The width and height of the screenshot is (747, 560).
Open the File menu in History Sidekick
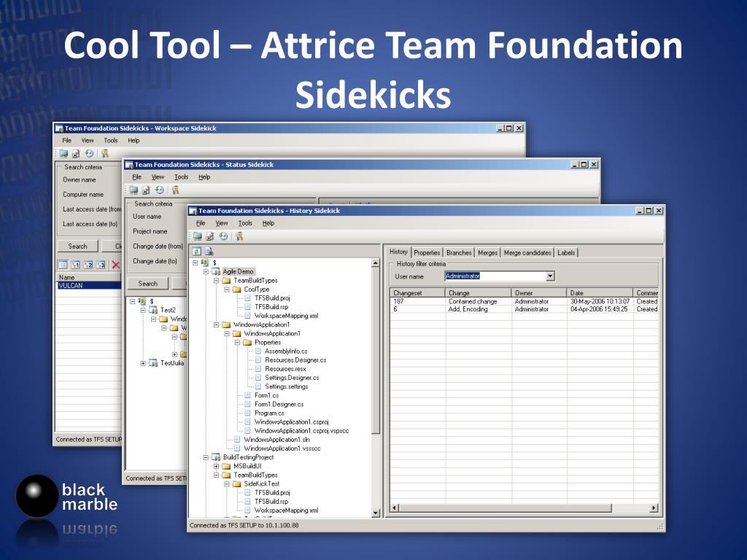coord(201,223)
